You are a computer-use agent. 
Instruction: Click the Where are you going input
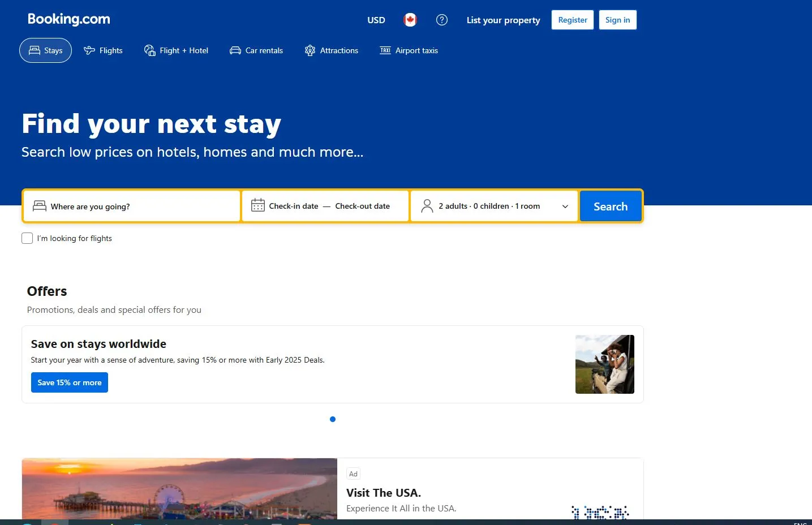[x=132, y=206]
